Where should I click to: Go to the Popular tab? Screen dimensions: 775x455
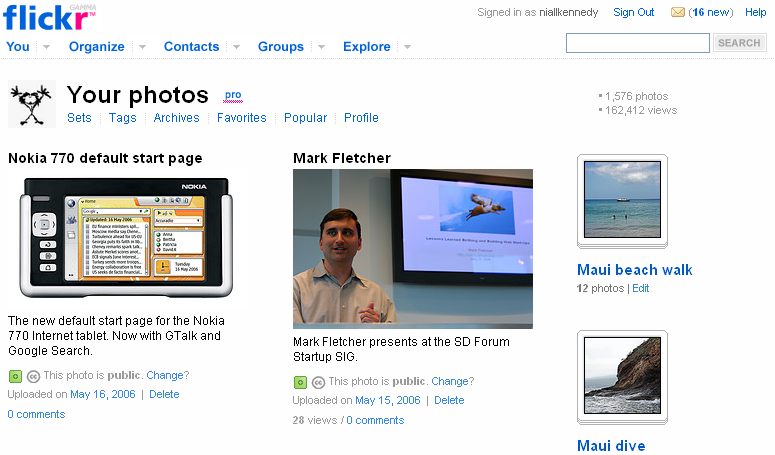(x=305, y=118)
